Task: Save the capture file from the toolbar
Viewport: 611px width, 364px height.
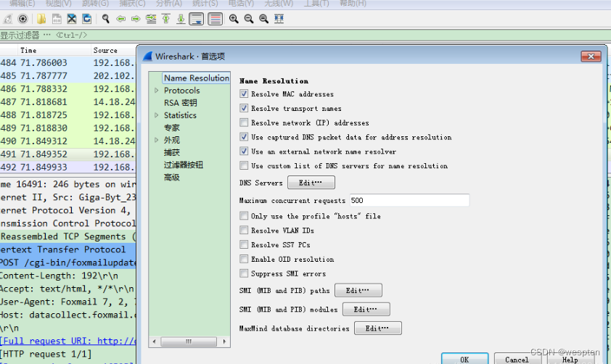Action: (57, 19)
